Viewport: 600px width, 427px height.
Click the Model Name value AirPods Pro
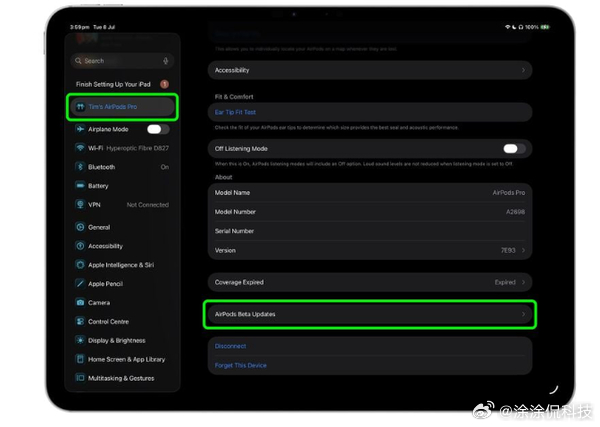coord(509,193)
